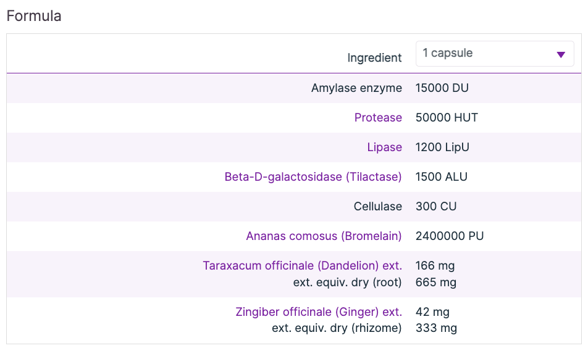Select the "ext. equiv. dry (rhizome)" label

pos(337,328)
